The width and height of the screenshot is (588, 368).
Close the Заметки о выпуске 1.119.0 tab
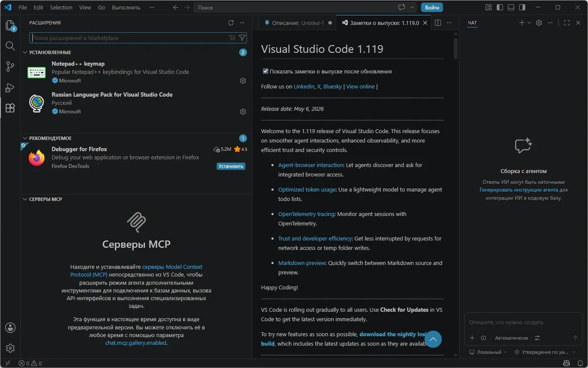(x=425, y=23)
